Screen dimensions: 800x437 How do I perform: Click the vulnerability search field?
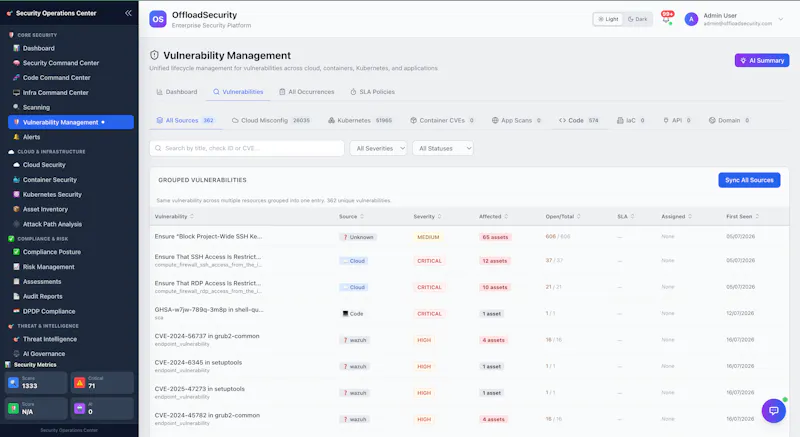click(x=246, y=148)
